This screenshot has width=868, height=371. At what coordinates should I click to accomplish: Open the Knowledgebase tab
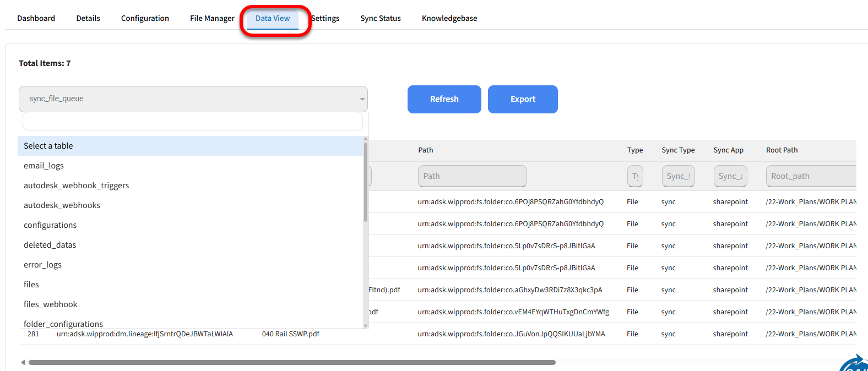pyautogui.click(x=449, y=18)
